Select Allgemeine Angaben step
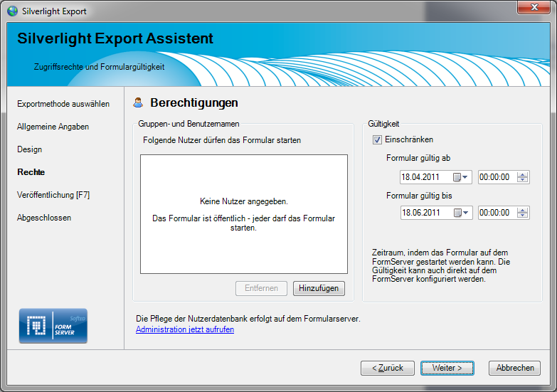Viewport: 557px width, 392px height. point(53,127)
